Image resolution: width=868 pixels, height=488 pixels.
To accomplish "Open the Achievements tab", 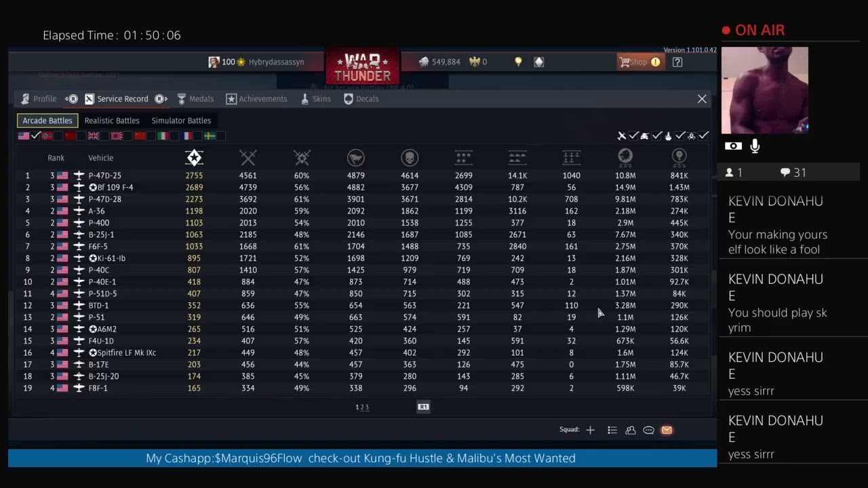I will (256, 99).
